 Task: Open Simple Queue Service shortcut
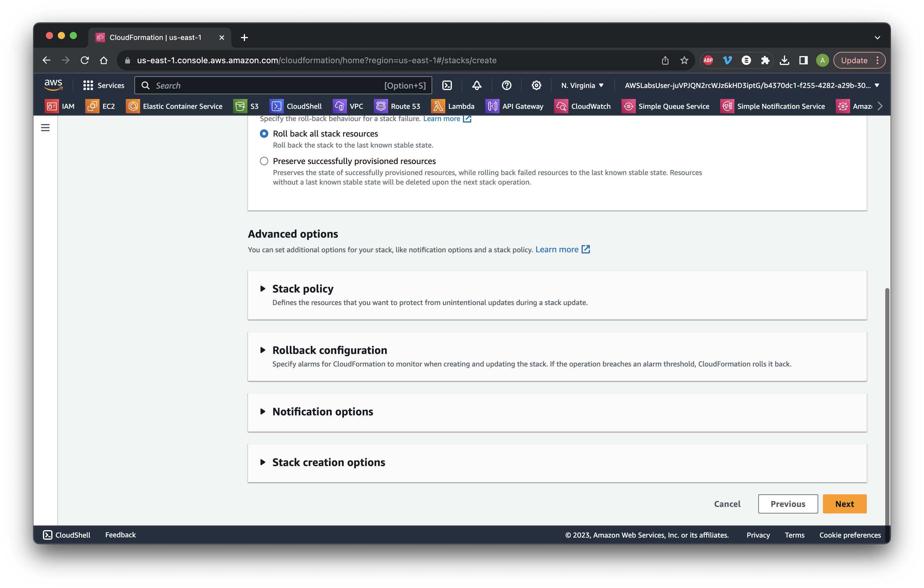[x=665, y=106]
